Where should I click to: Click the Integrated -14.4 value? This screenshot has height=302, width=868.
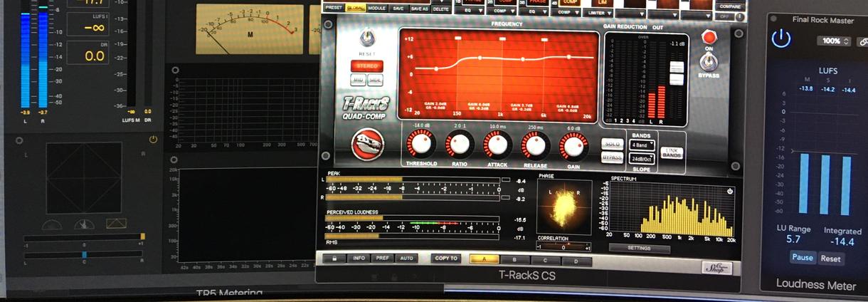(x=843, y=242)
